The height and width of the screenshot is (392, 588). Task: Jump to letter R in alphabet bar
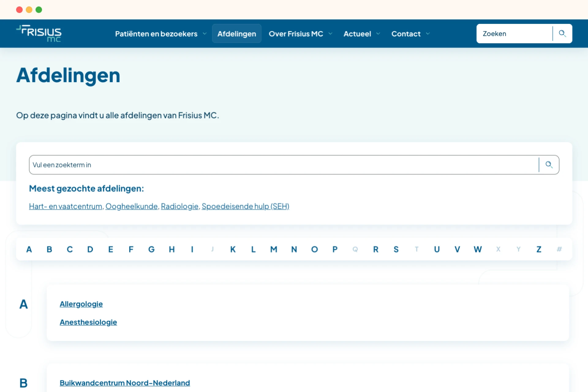376,249
